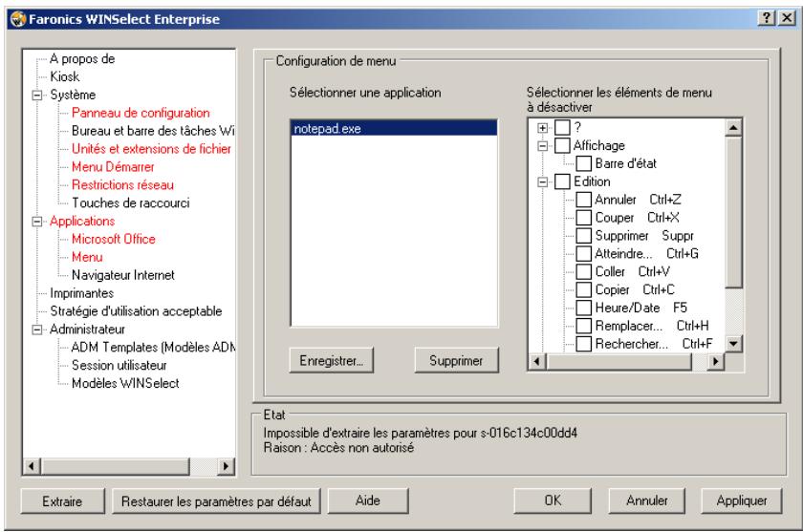Viewport: 803px width, 532px height.
Task: Click the Supprimer button below the application list
Action: (x=456, y=361)
